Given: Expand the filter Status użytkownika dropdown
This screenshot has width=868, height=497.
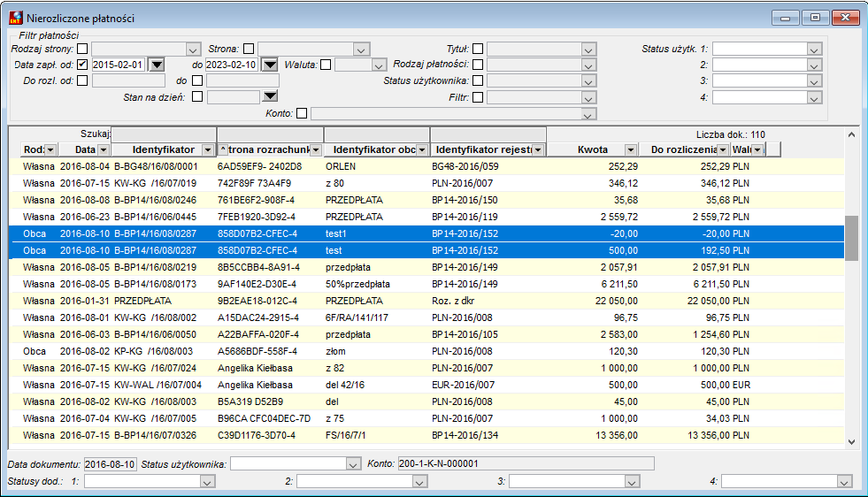Looking at the screenshot, I should coord(588,81).
